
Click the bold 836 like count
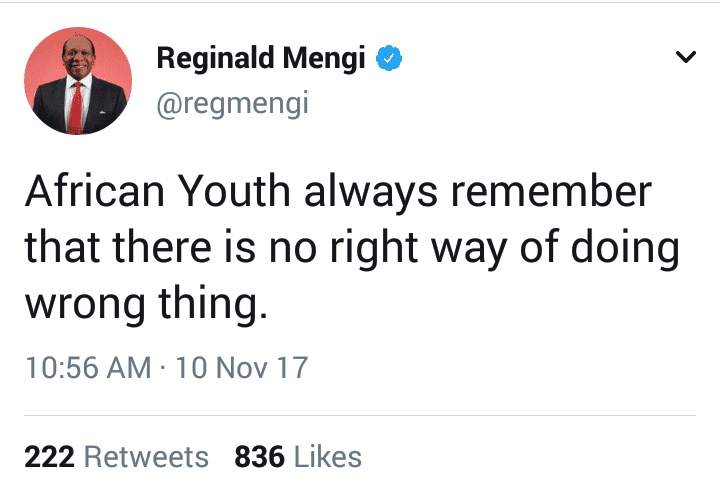[x=259, y=457]
